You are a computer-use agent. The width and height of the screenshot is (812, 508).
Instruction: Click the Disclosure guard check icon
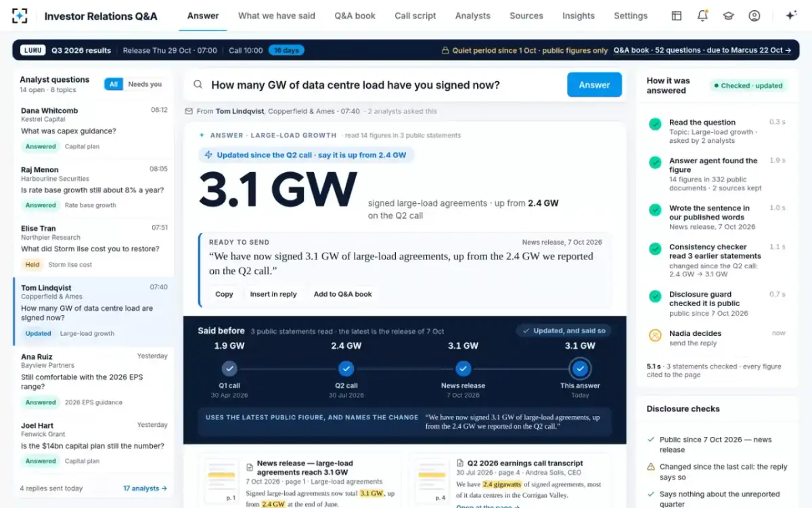pyautogui.click(x=655, y=296)
